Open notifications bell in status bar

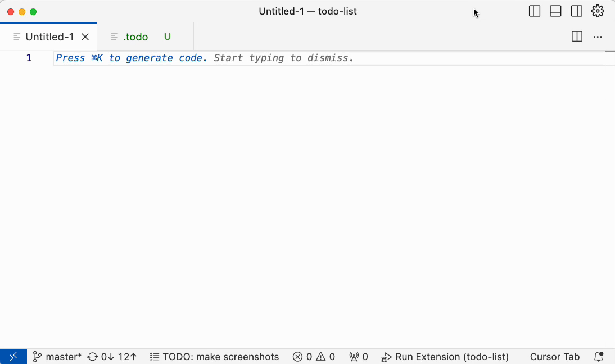pos(599,357)
